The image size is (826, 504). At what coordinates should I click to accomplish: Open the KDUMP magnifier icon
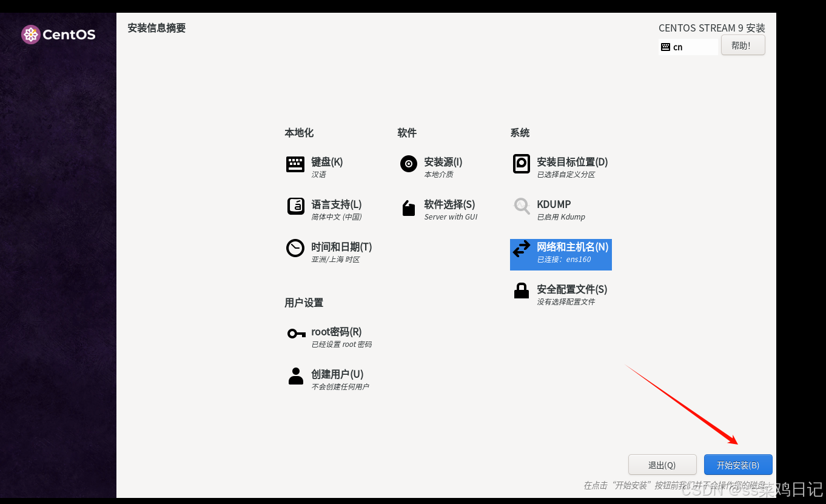(x=522, y=206)
